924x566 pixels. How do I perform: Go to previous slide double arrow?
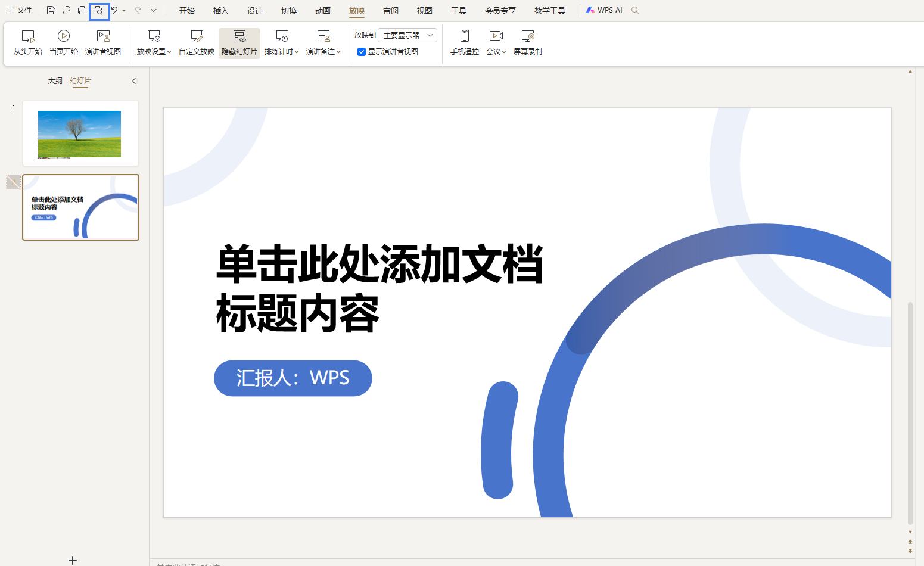(910, 542)
